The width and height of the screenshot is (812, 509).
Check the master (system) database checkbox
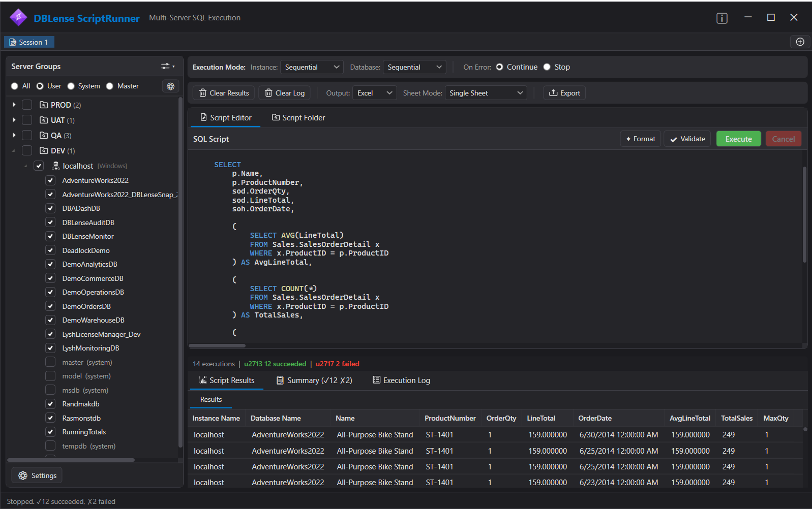(50, 362)
